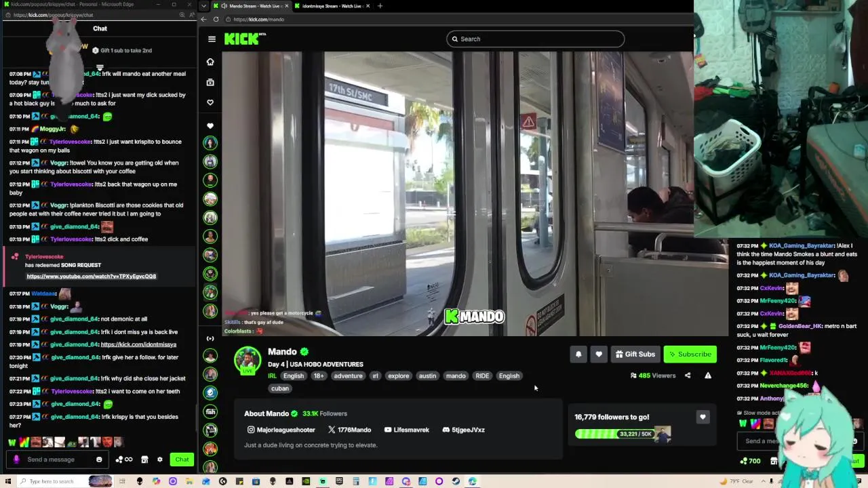Click the Day 4 | USA HOBO ADVENTURES title
Screen dimensions: 868x488
tap(315, 364)
